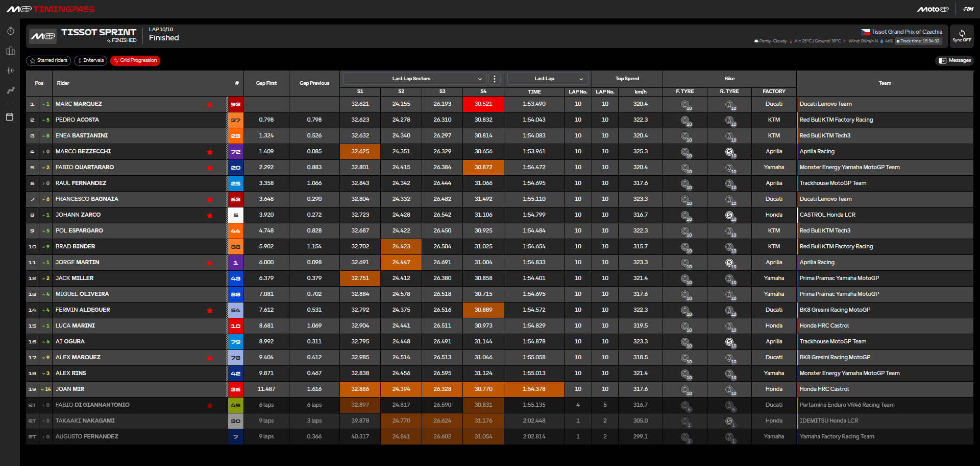Viewport: 980px width, 466px height.
Task: Open the calendar schedule sidebar icon
Action: click(x=10, y=117)
